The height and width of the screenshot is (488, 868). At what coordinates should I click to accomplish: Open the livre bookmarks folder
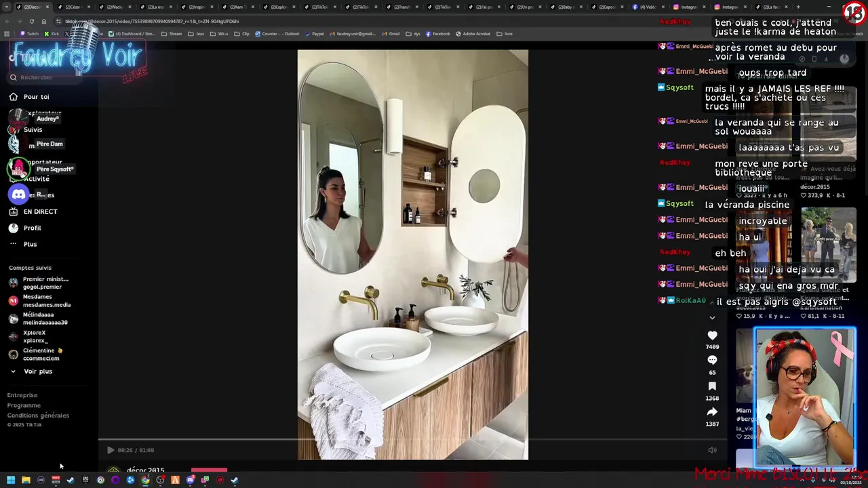(x=504, y=34)
